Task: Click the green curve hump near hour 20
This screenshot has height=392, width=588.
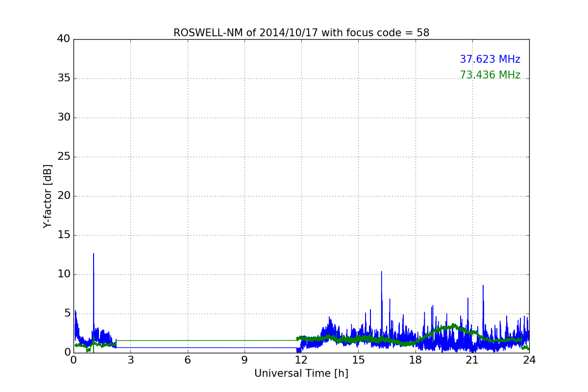Action: [x=453, y=325]
